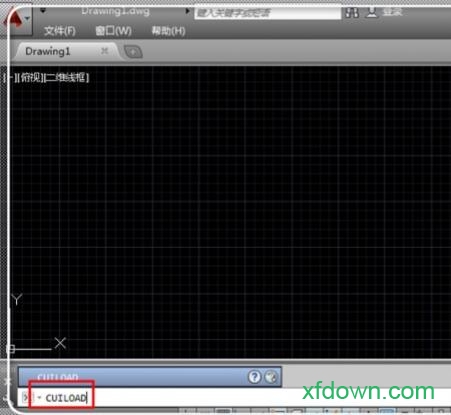Click the 登录 sign-in link

coord(392,12)
